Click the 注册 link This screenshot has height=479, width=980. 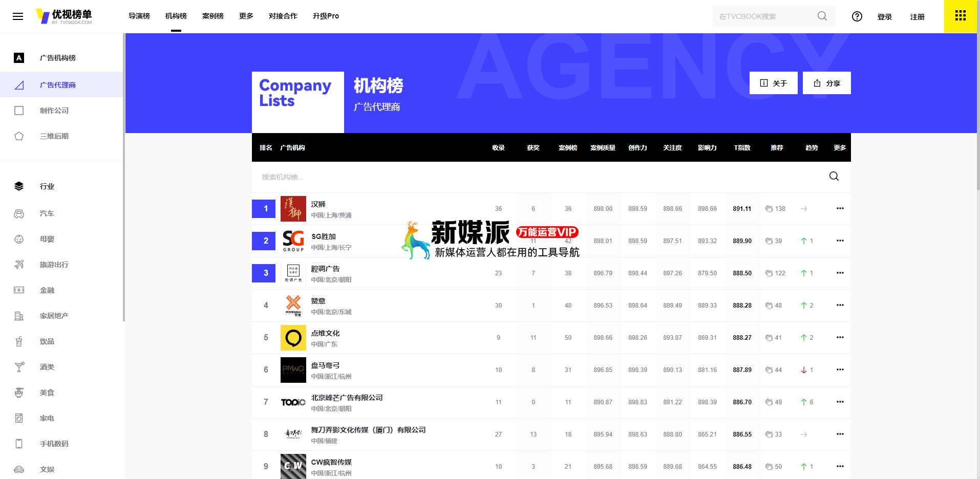click(918, 17)
